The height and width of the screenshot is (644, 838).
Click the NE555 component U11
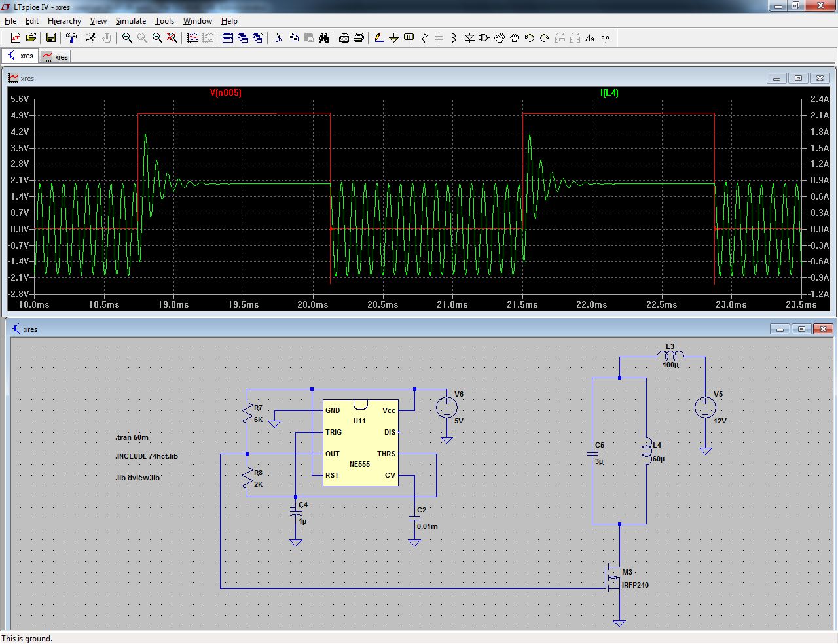360,442
